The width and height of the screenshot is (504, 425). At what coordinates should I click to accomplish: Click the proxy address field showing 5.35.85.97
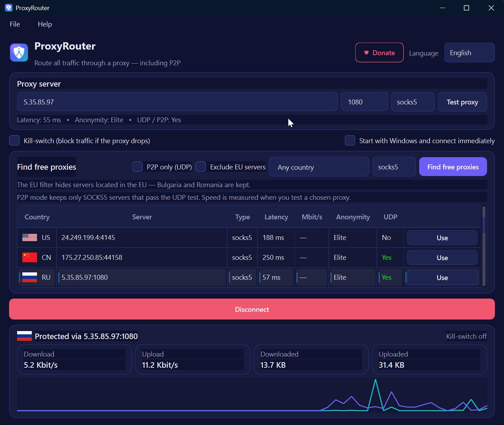(177, 102)
